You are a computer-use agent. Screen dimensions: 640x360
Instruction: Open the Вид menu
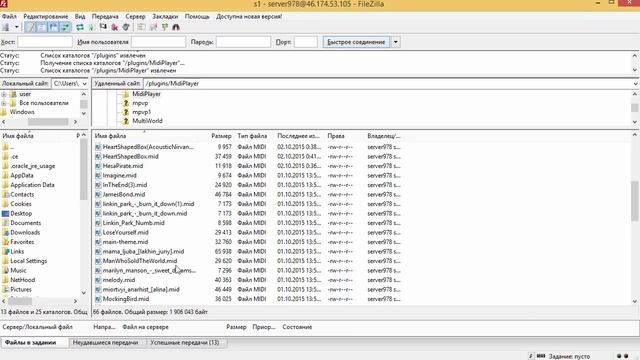[x=80, y=16]
